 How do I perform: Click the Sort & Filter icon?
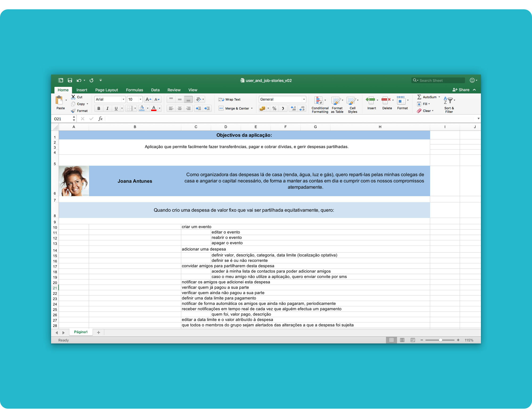[x=448, y=101]
